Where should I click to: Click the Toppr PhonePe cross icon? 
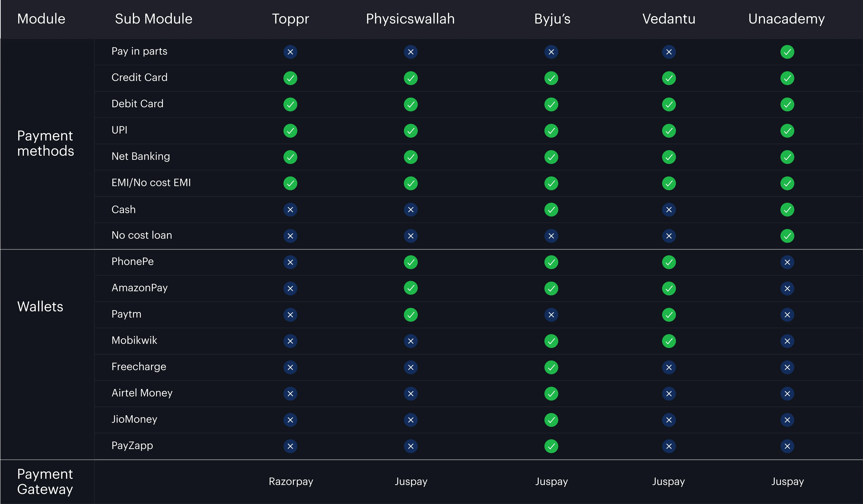(x=290, y=262)
